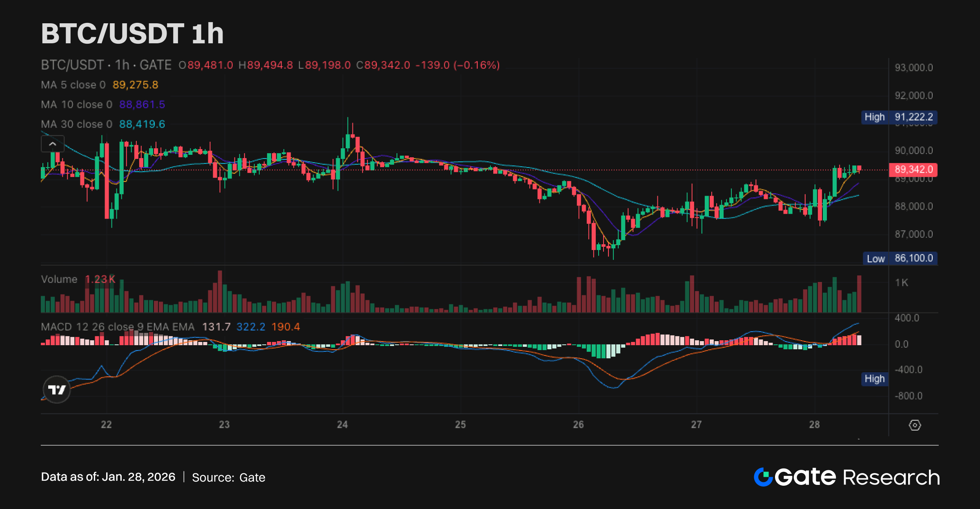
Task: Click the Low 86,100.0 price label
Action: point(900,258)
